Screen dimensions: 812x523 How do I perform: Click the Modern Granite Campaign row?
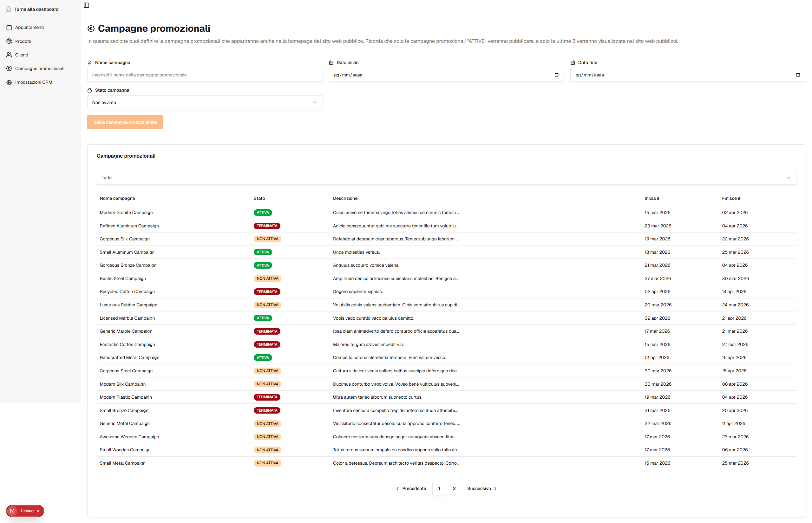point(126,212)
